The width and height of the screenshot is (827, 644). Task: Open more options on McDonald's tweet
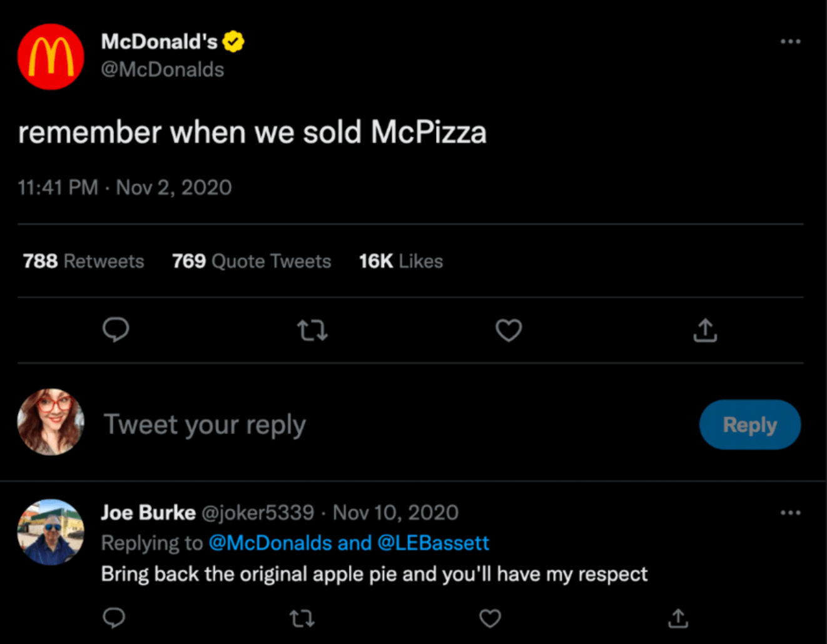(x=790, y=41)
